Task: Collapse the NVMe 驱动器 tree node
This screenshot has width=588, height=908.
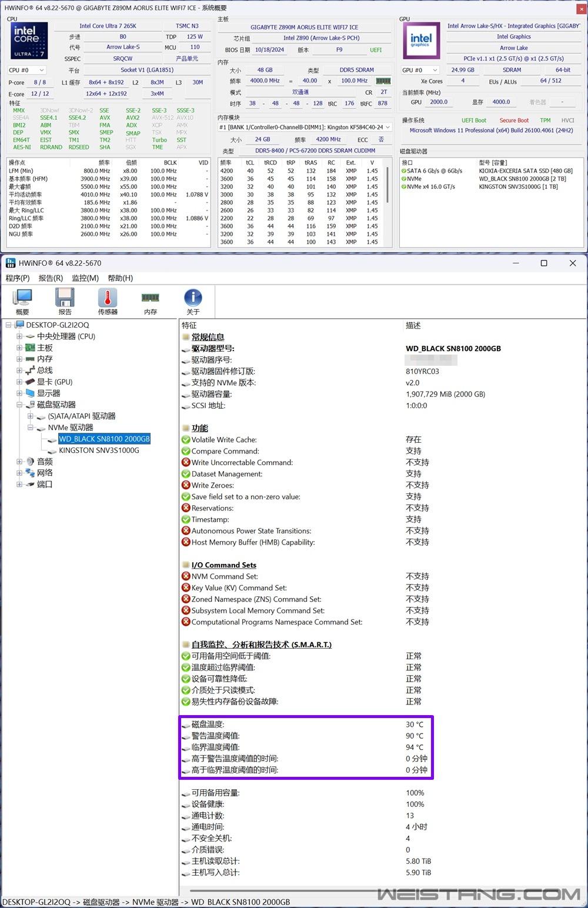Action: coord(31,428)
